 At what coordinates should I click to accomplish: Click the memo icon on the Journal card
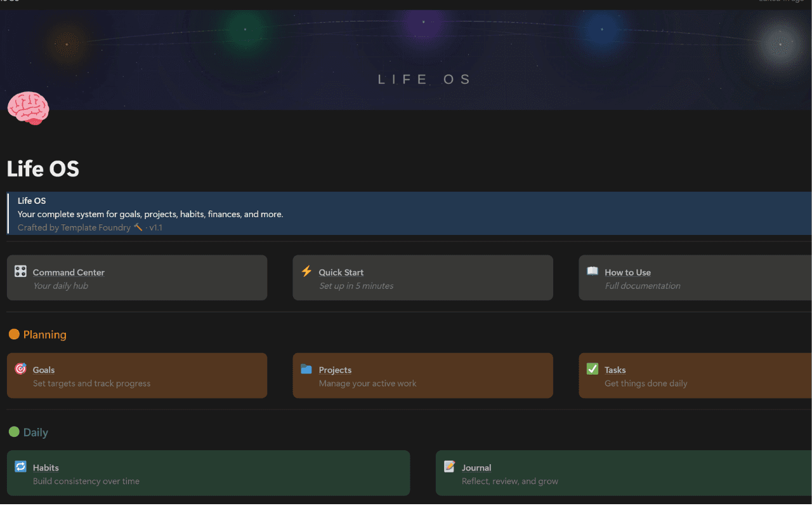coord(450,467)
